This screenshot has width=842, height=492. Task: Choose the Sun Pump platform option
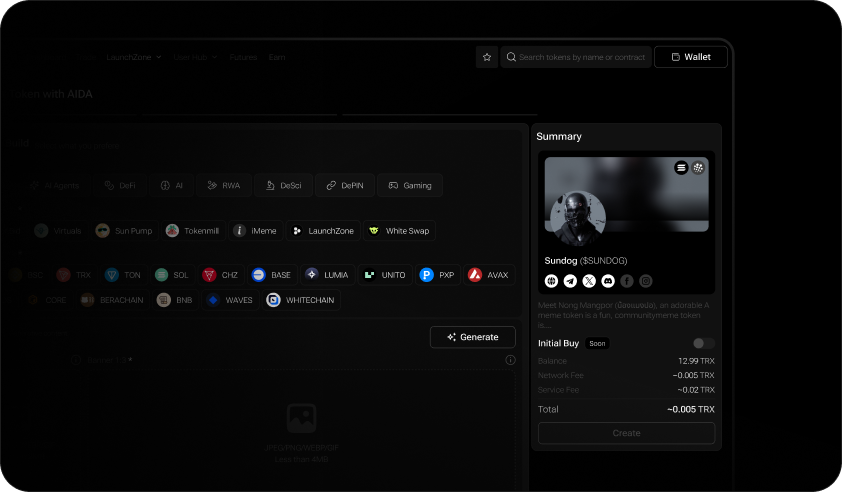click(x=124, y=231)
